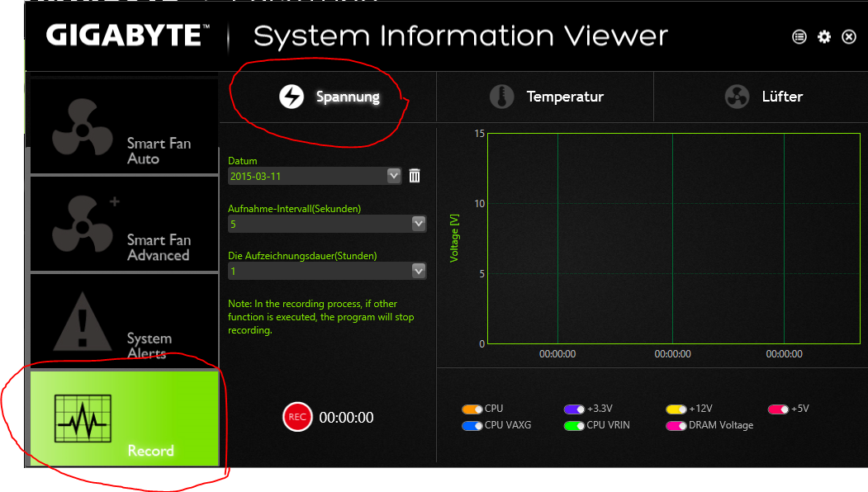Open System Alerts section
868x492 pixels.
pos(125,321)
